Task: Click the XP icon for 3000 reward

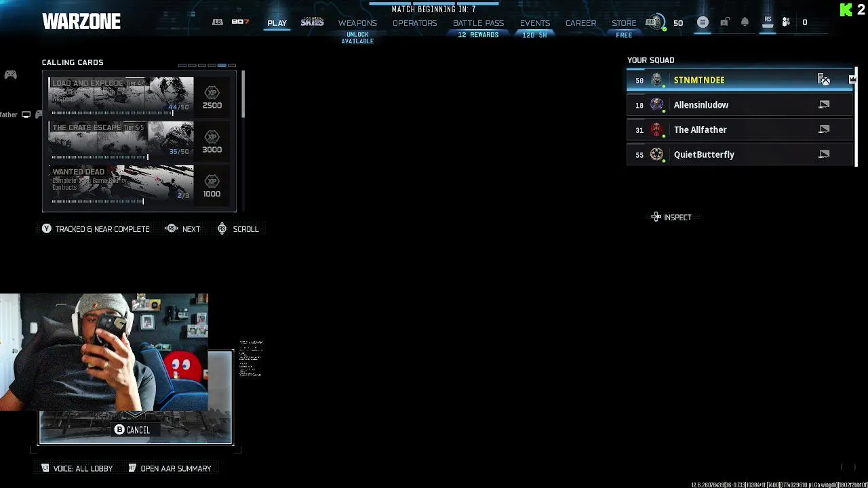Action: pos(212,136)
